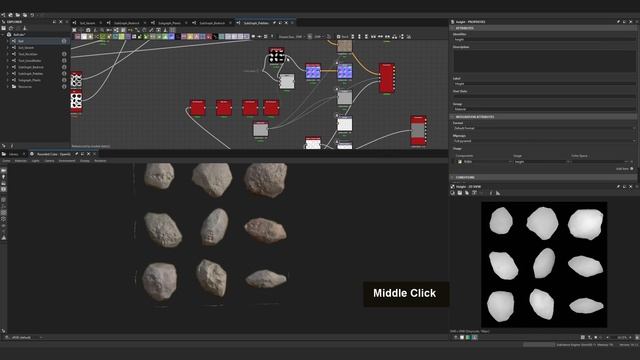Click the Identifier field containing height
This screenshot has height=360, width=640.
544,39
